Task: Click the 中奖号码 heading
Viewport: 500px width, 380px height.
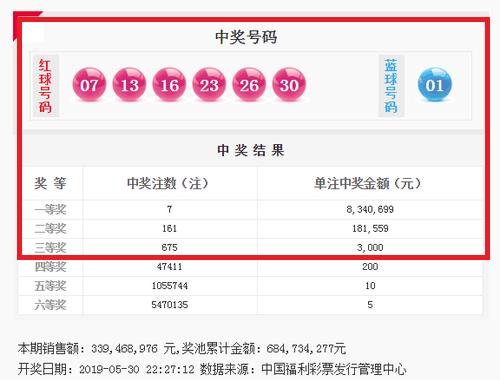Action: [246, 37]
